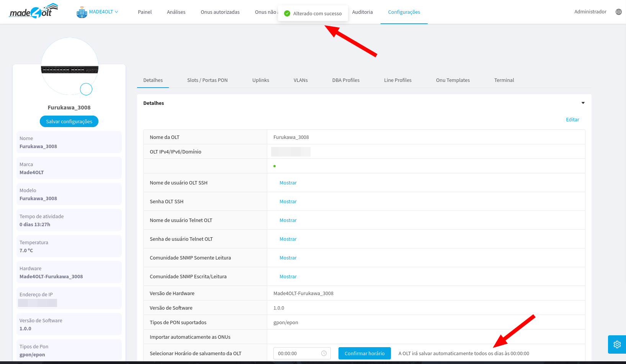Click the Furukawa OLT device image
Image resolution: width=626 pixels, height=364 pixels.
tap(70, 70)
